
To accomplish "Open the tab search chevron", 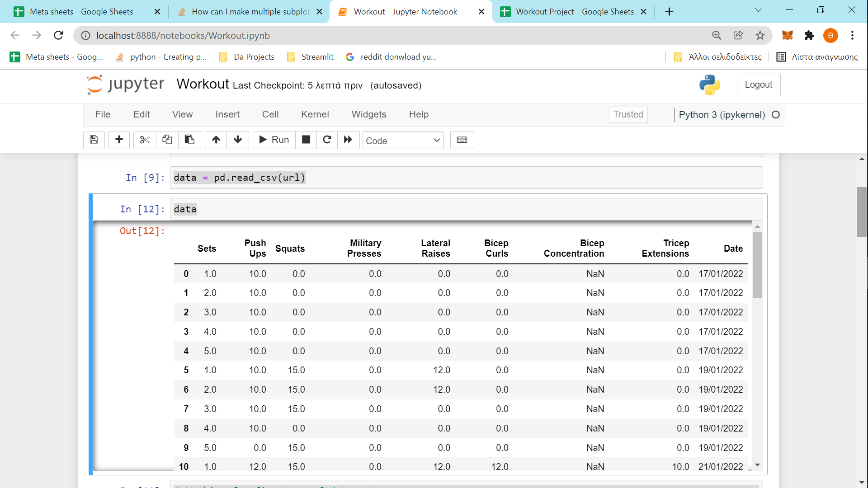I will [x=758, y=10].
